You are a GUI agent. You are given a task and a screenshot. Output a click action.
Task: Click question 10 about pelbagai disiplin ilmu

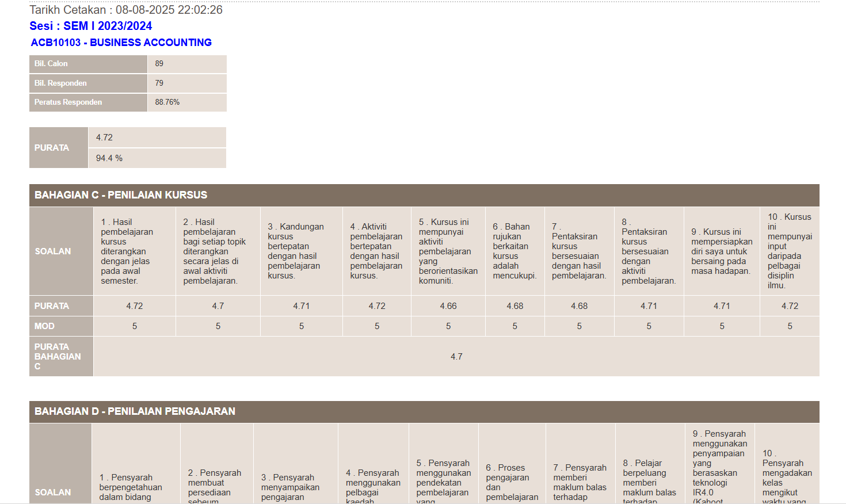[790, 251]
